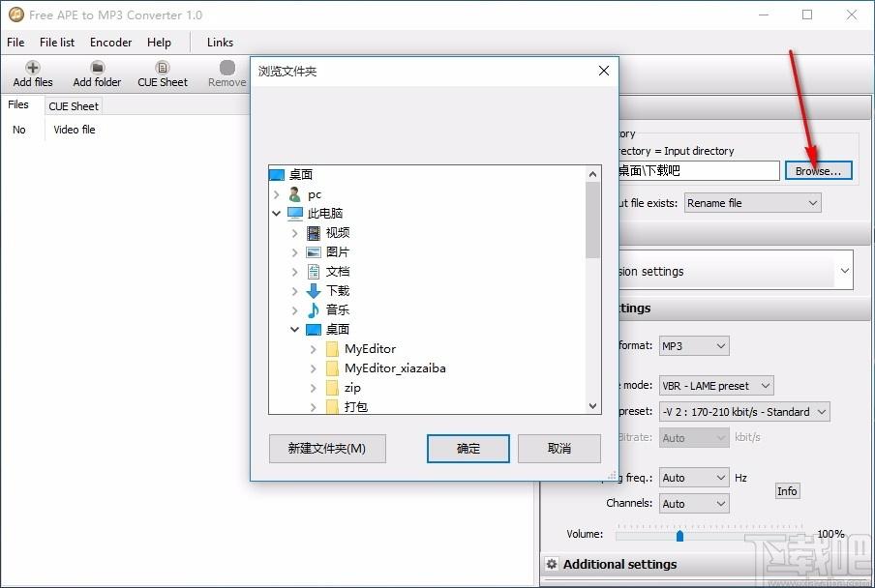Open the Help menu

159,43
